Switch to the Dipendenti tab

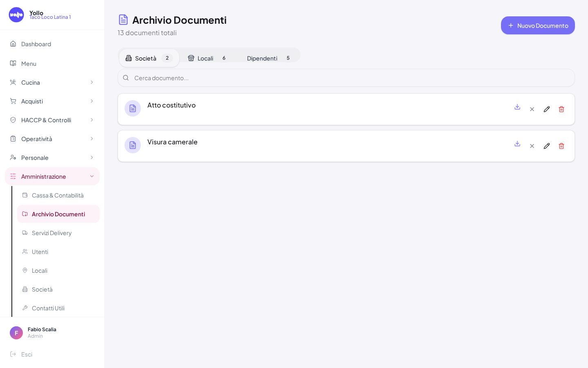point(269,58)
